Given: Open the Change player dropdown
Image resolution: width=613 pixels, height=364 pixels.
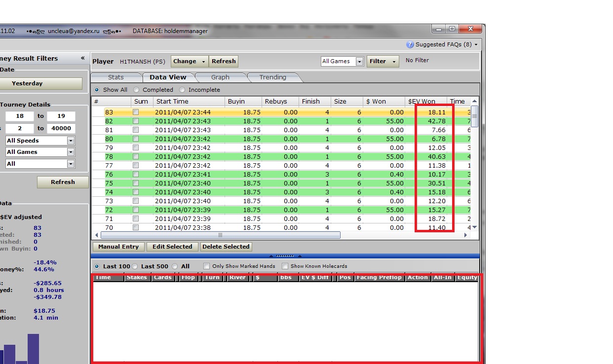Looking at the screenshot, I should pyautogui.click(x=190, y=61).
